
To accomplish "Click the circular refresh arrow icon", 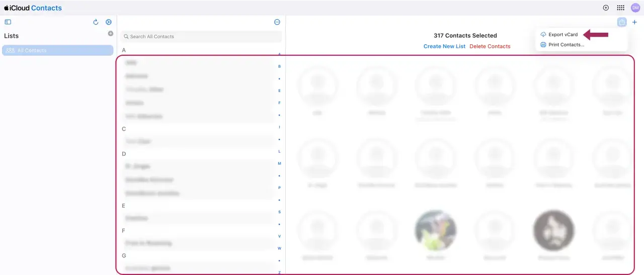I will tap(96, 22).
